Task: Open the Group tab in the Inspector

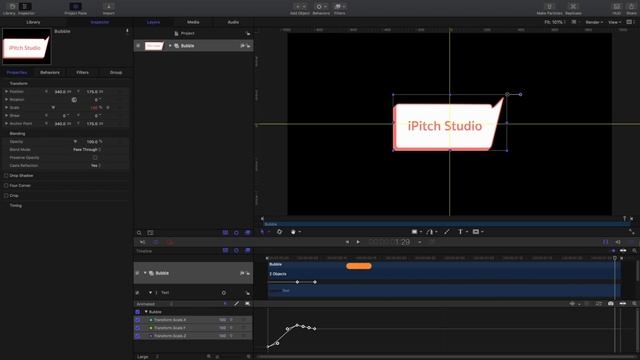Action: 116,72
